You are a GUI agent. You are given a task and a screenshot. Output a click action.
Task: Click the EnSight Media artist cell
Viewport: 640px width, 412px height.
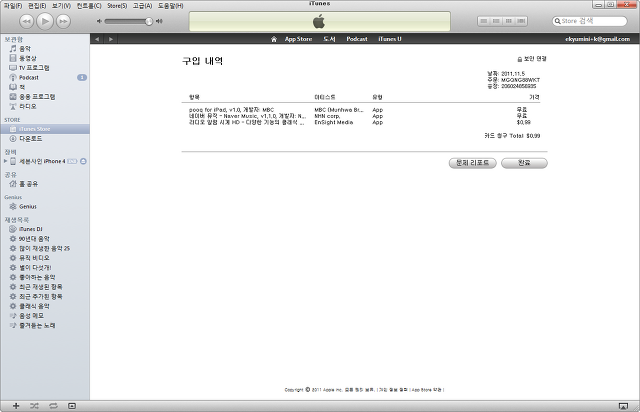(x=334, y=122)
